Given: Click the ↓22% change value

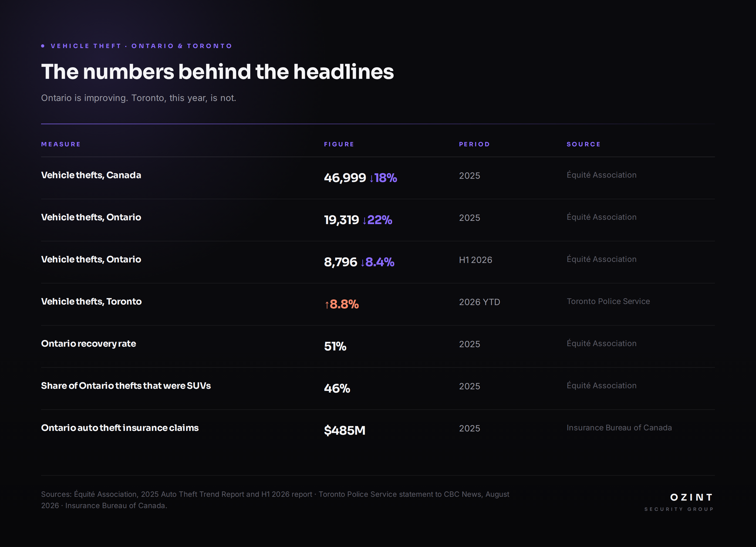Looking at the screenshot, I should [377, 220].
